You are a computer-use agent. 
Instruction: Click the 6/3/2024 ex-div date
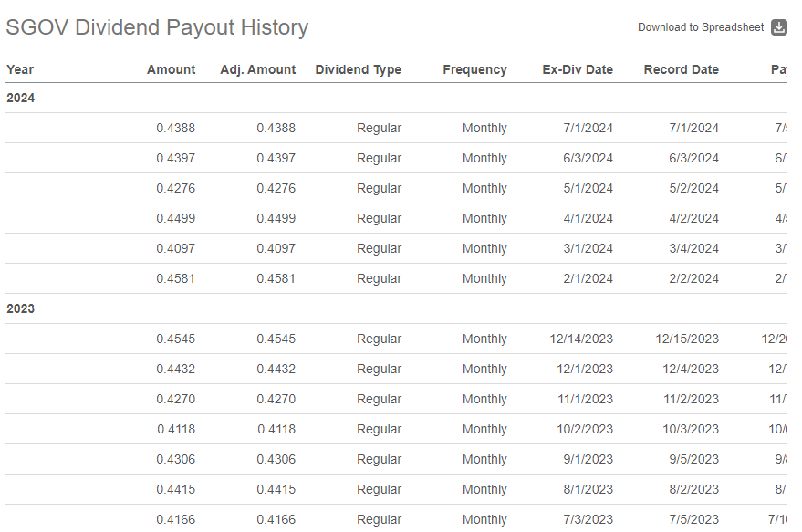588,158
